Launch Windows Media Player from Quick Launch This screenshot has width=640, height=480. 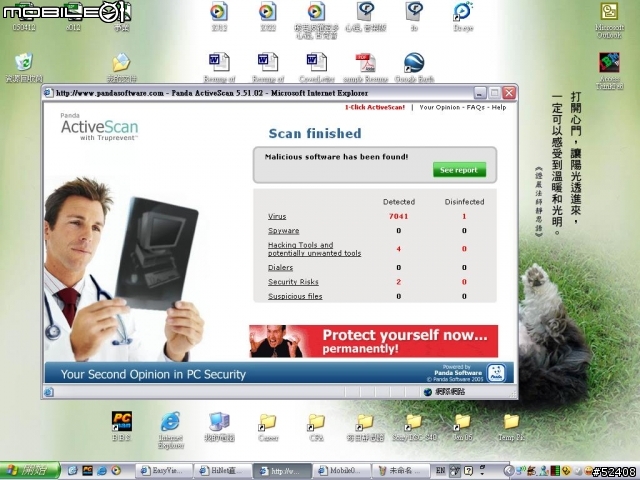[116, 471]
